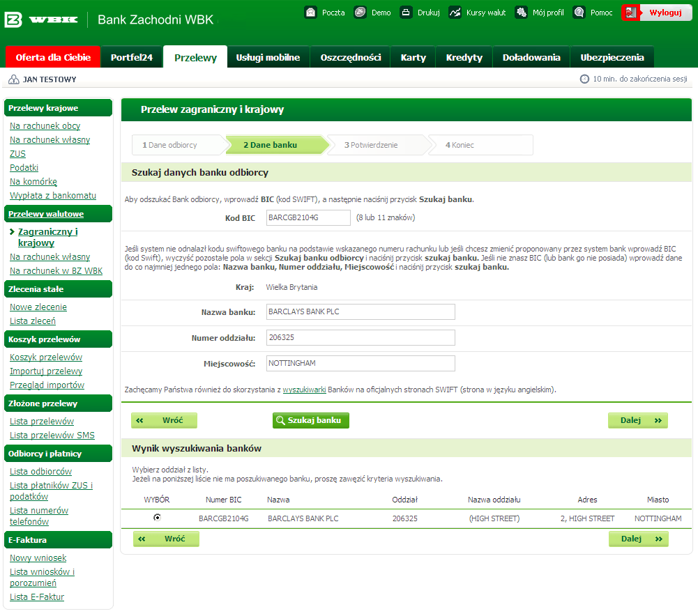Open Nowe zlecenie link
The image size is (698, 616).
(x=38, y=307)
